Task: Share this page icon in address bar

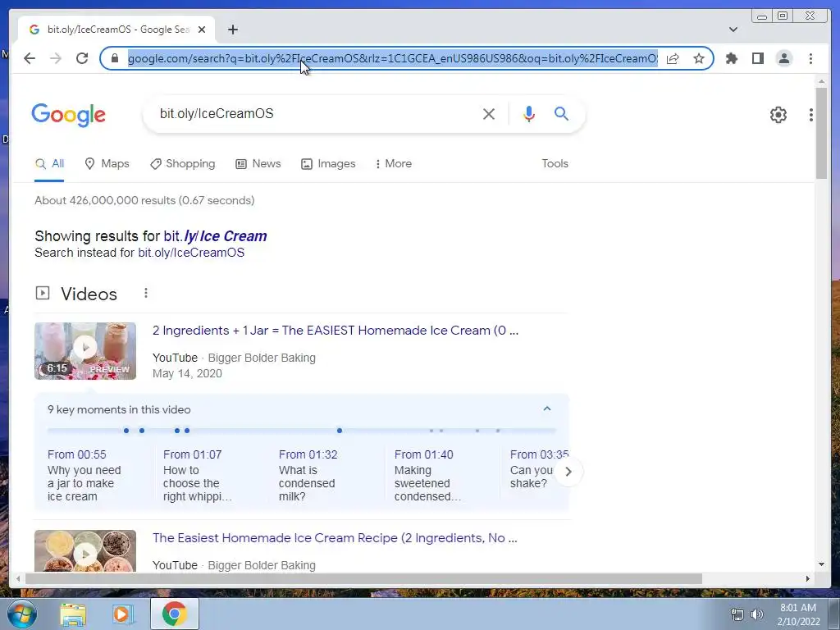Action: [x=673, y=58]
